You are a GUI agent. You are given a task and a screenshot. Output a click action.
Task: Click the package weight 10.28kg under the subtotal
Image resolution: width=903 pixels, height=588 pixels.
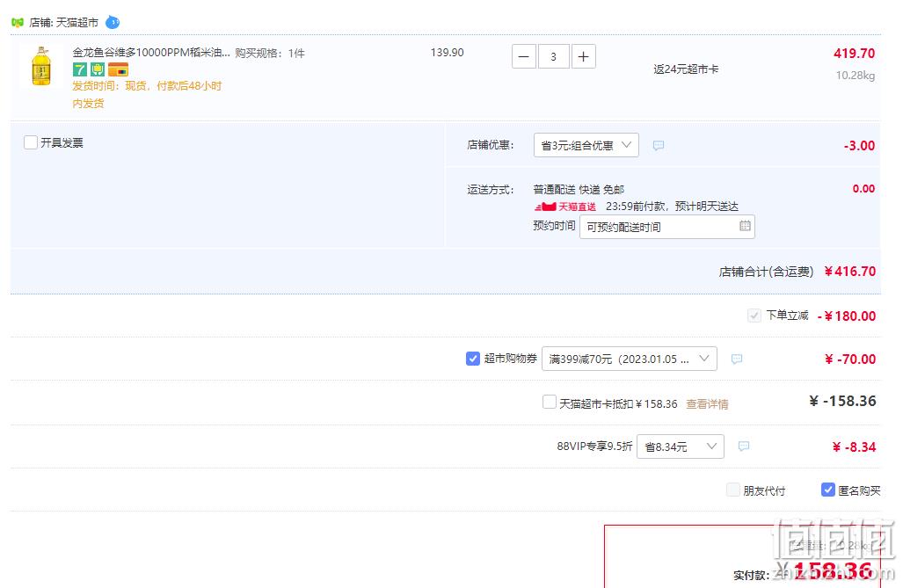click(856, 76)
